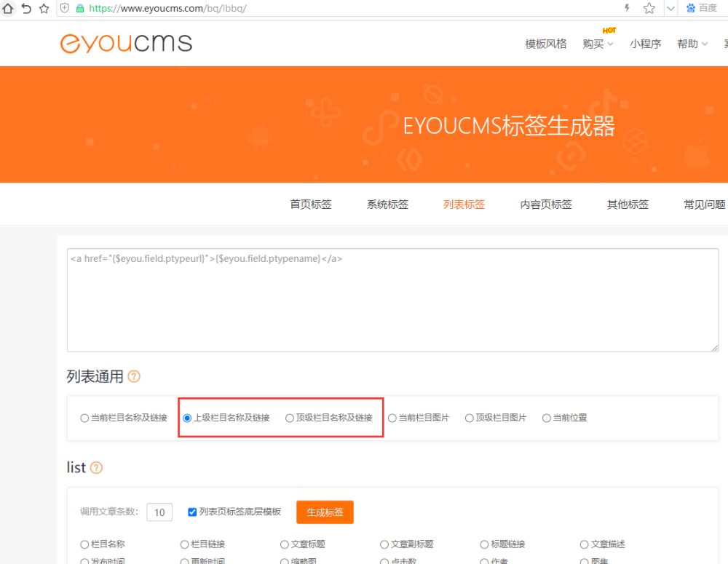Image resolution: width=728 pixels, height=564 pixels.
Task: Click the browser undo/back arrow icon
Action: (26, 8)
